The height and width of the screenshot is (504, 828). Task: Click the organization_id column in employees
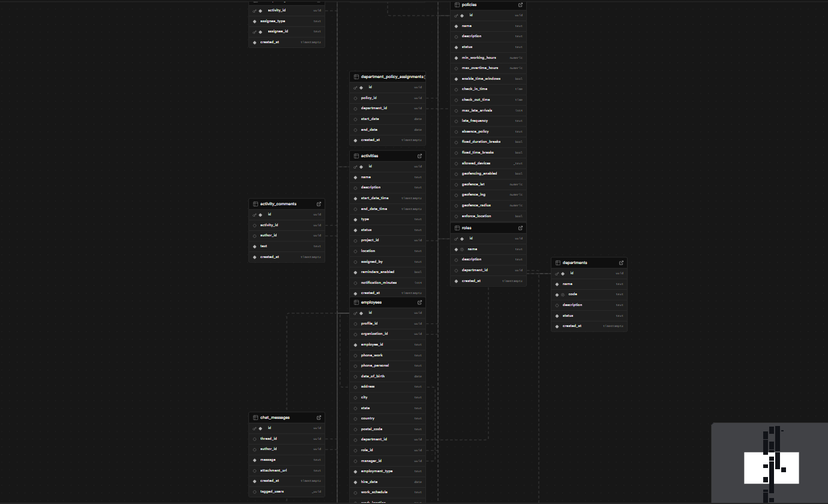point(388,334)
